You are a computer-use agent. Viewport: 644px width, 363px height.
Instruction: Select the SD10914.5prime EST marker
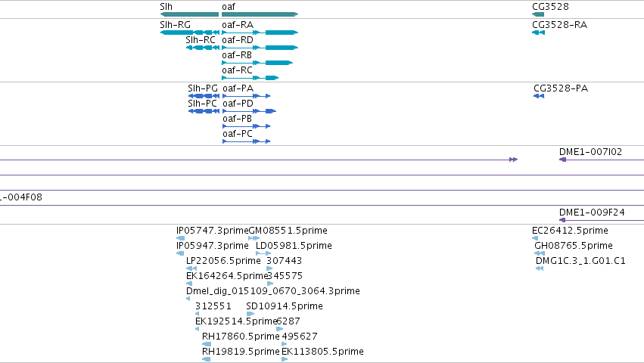250,314
